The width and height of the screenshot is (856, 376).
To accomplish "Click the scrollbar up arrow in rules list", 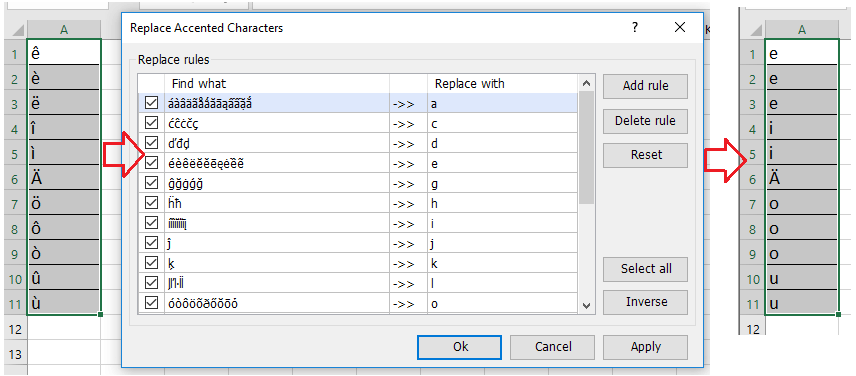I will click(586, 83).
